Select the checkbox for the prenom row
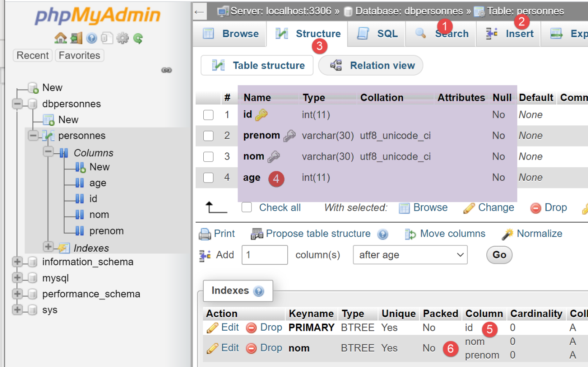This screenshot has height=367, width=588. [208, 136]
